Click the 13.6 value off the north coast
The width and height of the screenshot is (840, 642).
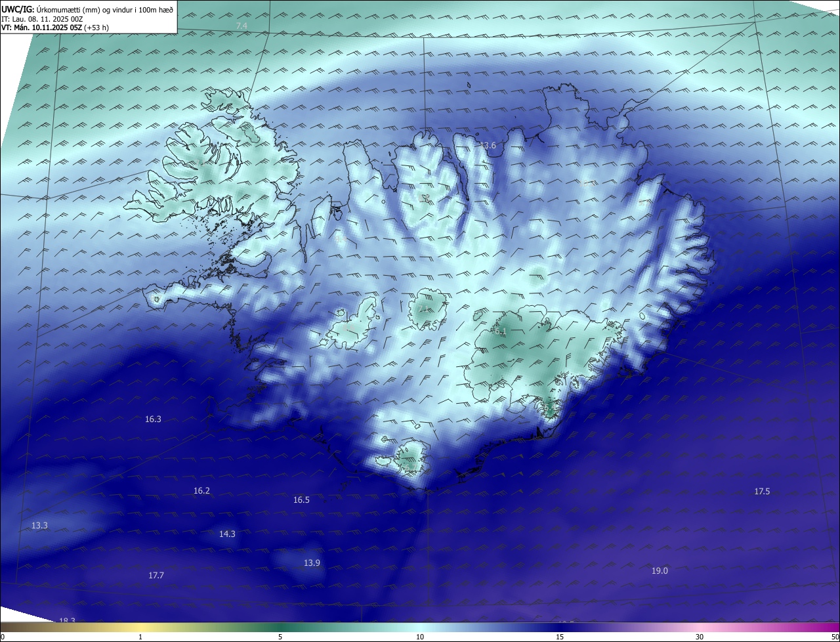[488, 146]
